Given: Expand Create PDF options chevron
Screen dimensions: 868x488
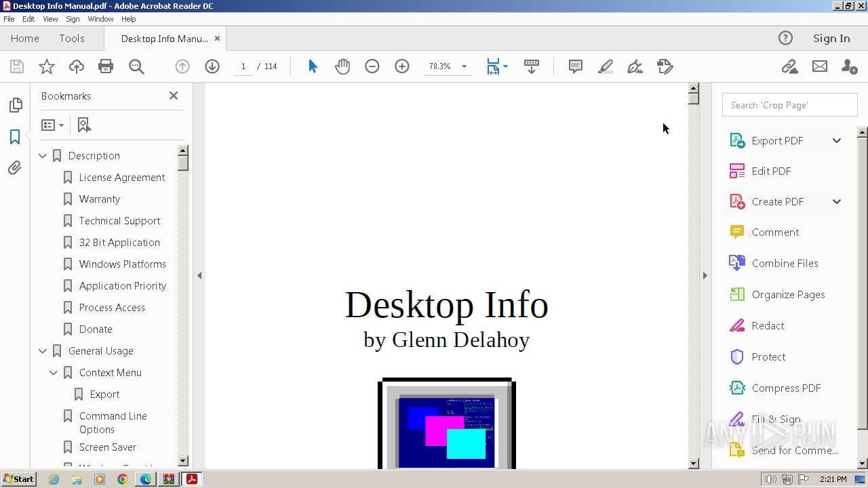Looking at the screenshot, I should click(x=837, y=201).
